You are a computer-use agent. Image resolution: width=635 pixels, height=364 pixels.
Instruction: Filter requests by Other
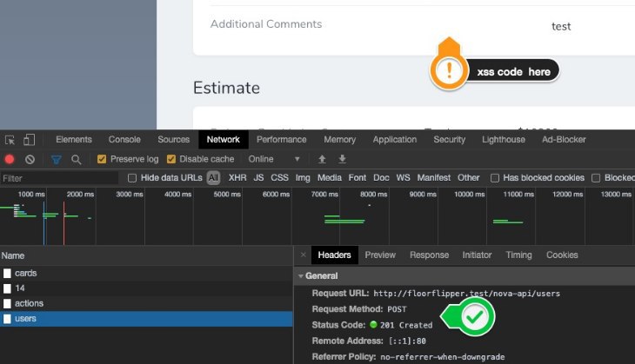[469, 178]
